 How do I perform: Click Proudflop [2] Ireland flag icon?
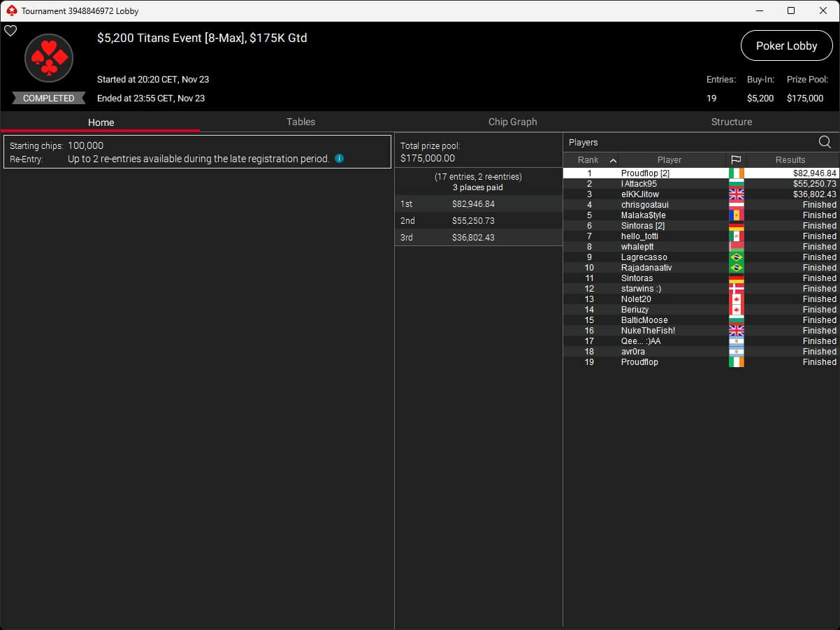pyautogui.click(x=737, y=173)
